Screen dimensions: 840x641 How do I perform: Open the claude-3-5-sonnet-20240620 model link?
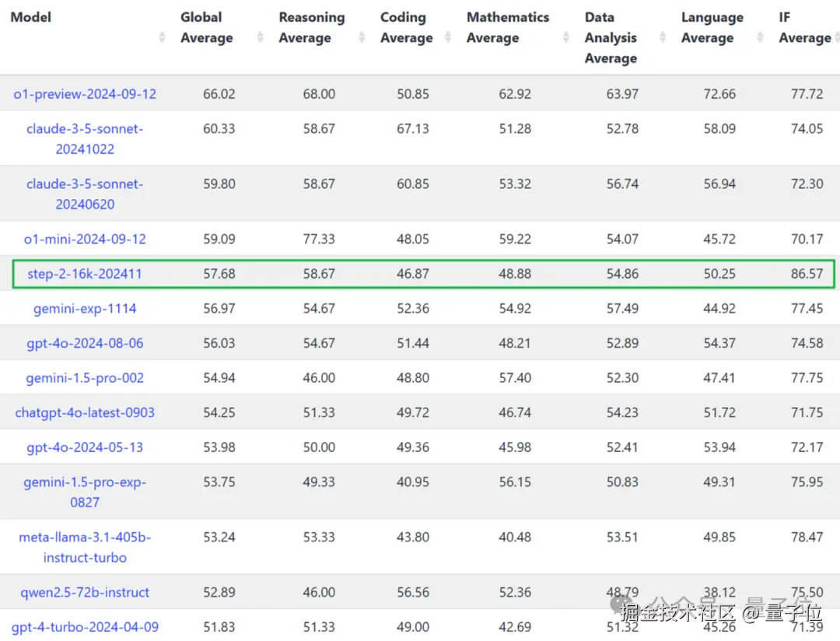85,194
